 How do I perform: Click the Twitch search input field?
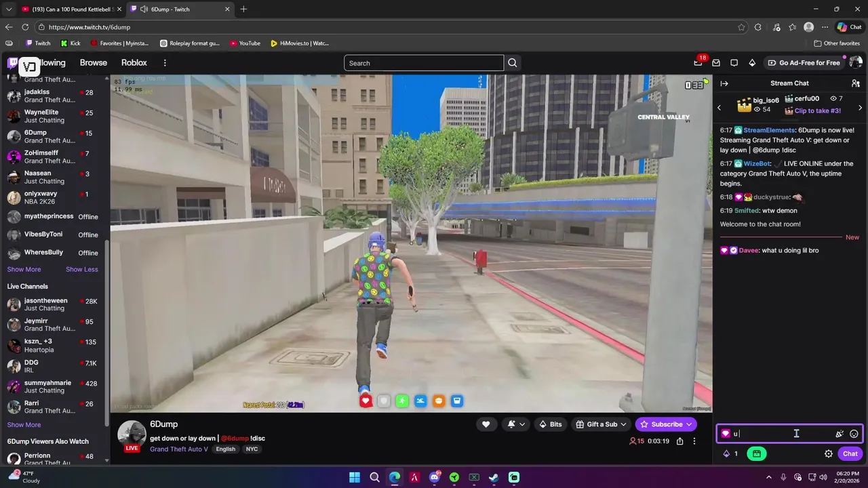424,63
